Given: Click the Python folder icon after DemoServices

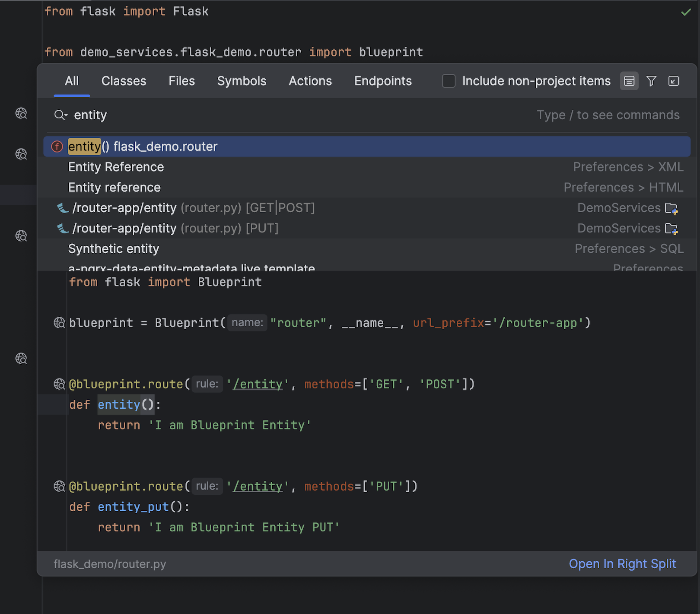Looking at the screenshot, I should (x=671, y=208).
